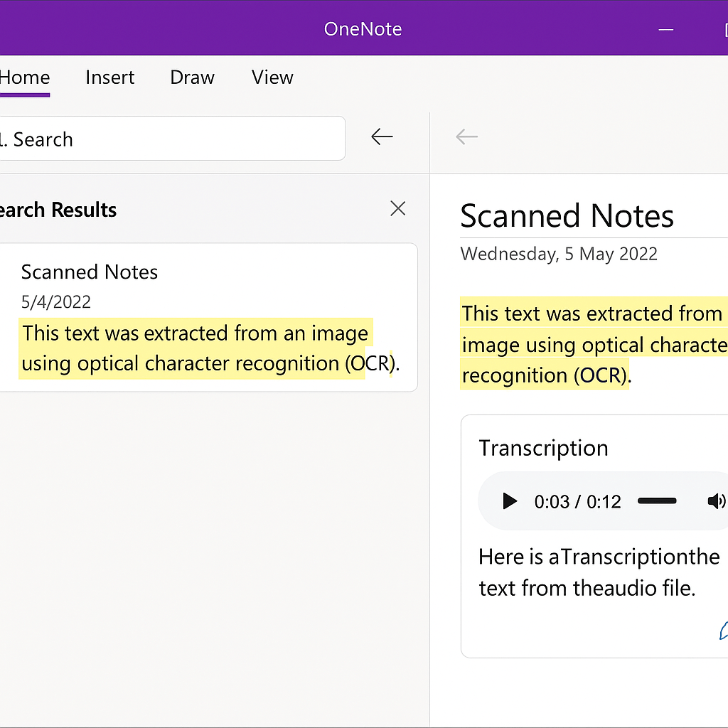Screen dimensions: 728x728
Task: Click the navigation back arrow above the page
Action: tap(466, 136)
